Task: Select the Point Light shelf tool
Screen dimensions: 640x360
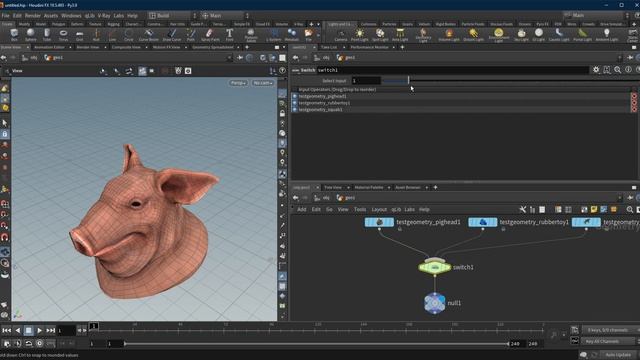Action: (359, 35)
